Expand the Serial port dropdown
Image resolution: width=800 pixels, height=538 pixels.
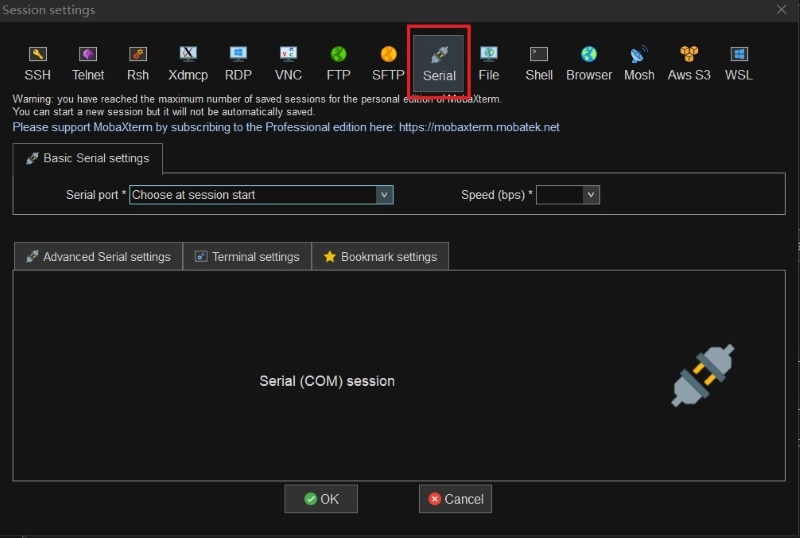coord(384,195)
